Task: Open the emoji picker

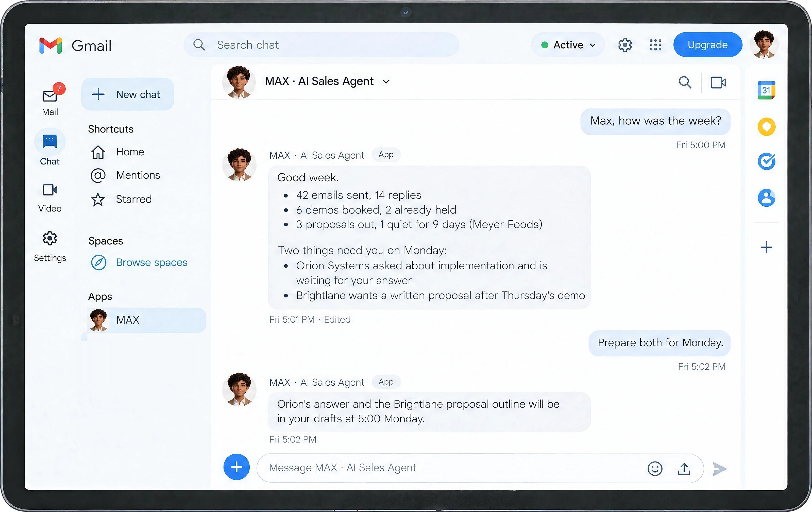Action: [655, 469]
